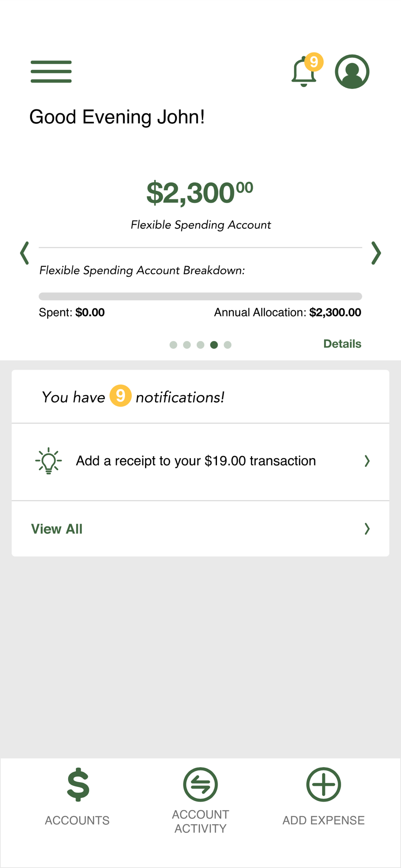
Task: Expand the receipt notification chevron
Action: point(367,461)
